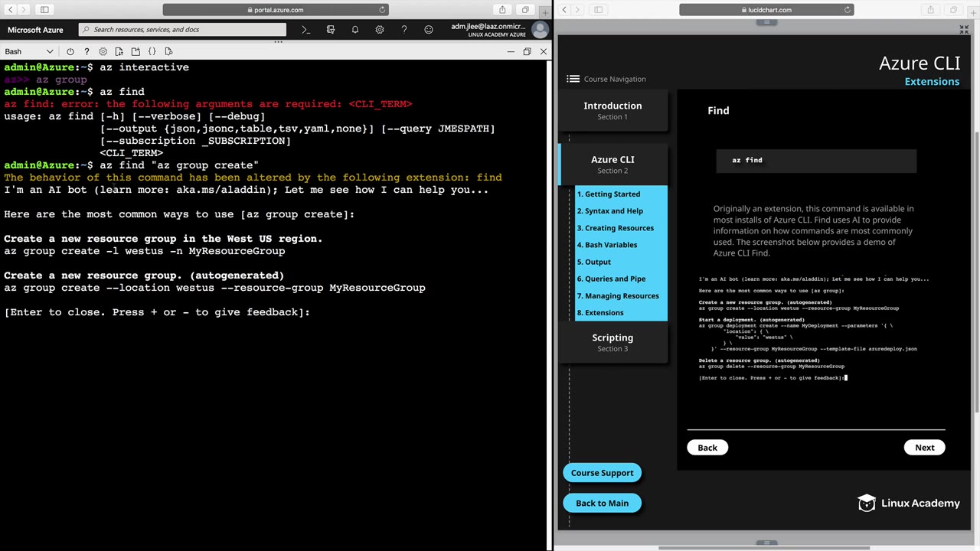This screenshot has height=551, width=980.
Task: Send feedback with the smiley icon
Action: (x=429, y=30)
